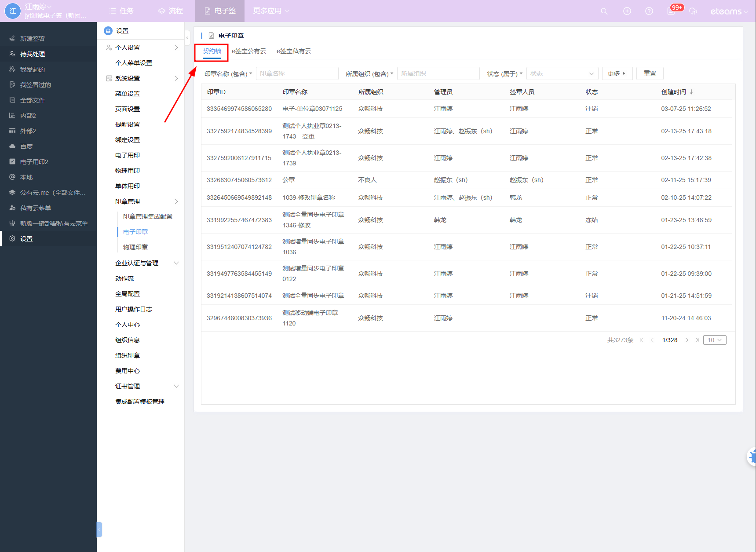Open the 状态 filter dropdown
The width and height of the screenshot is (756, 552).
tap(562, 74)
